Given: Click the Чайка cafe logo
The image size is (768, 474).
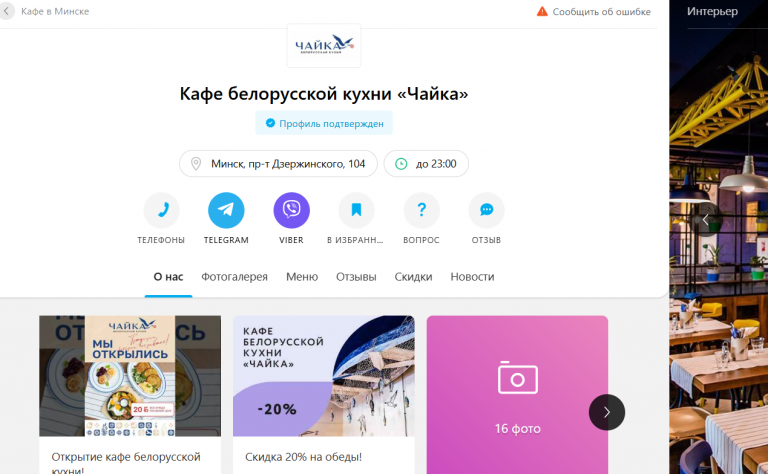Looking at the screenshot, I should pos(324,46).
